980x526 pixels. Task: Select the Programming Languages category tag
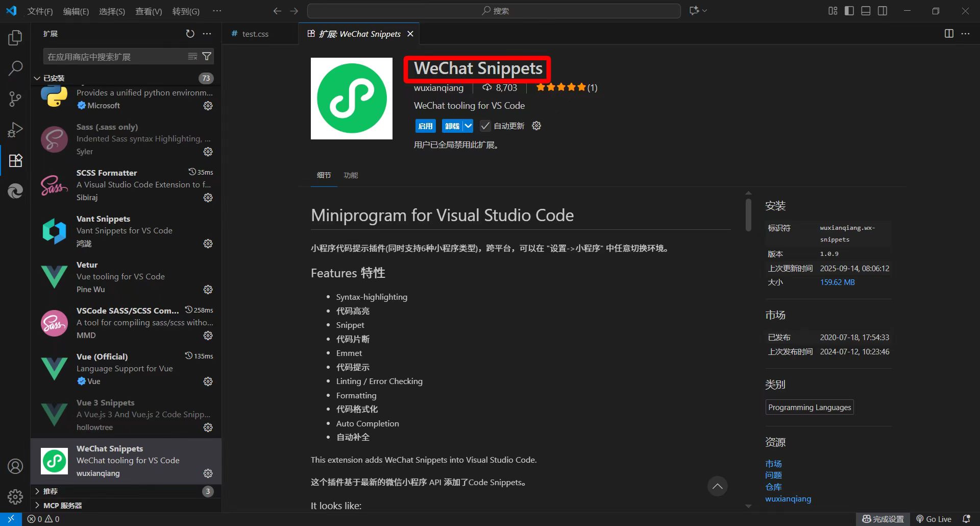coord(810,408)
